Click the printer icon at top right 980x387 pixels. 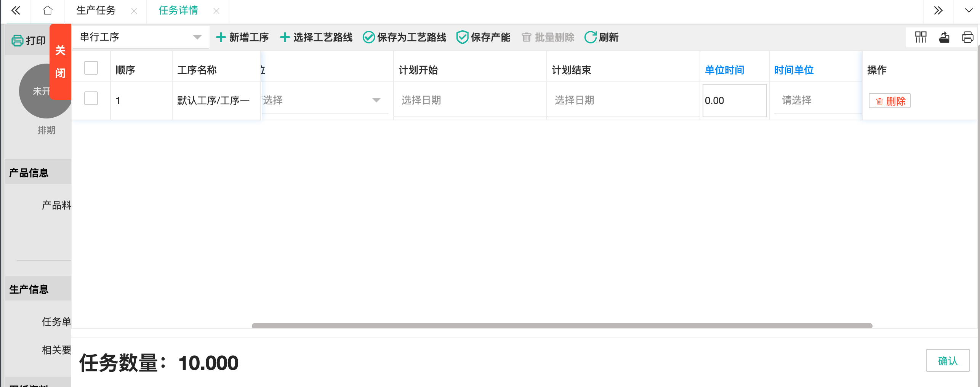(967, 37)
